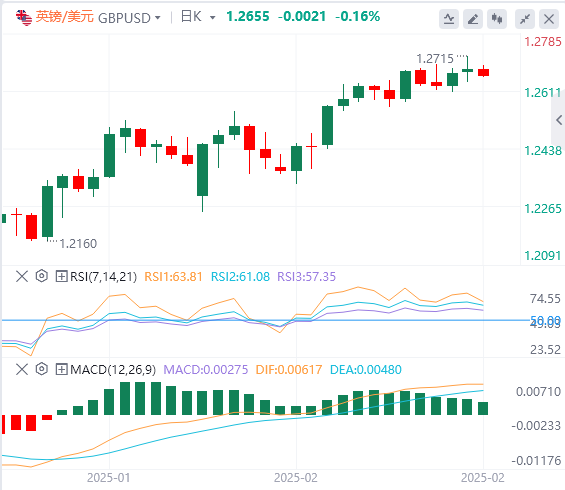The width and height of the screenshot is (565, 490).
Task: Remove the RSI indicator panel
Action: tap(22, 277)
